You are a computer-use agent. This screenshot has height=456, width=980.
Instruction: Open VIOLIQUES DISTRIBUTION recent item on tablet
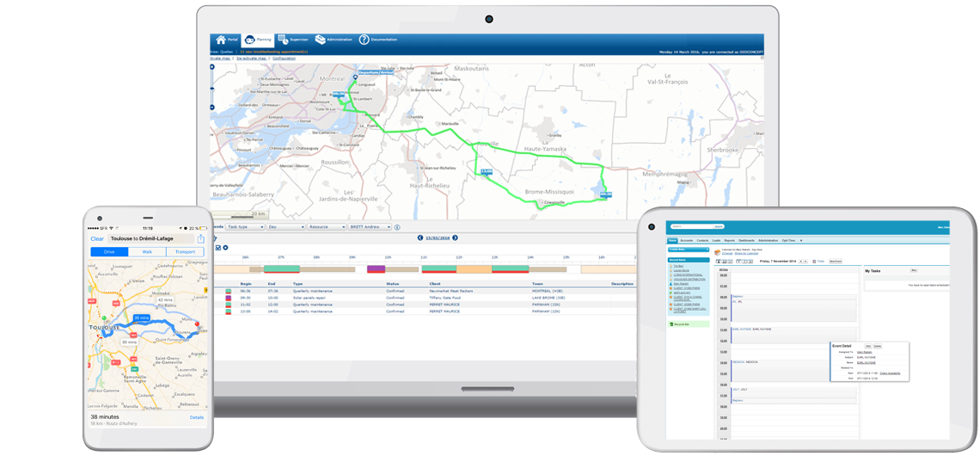point(690,279)
